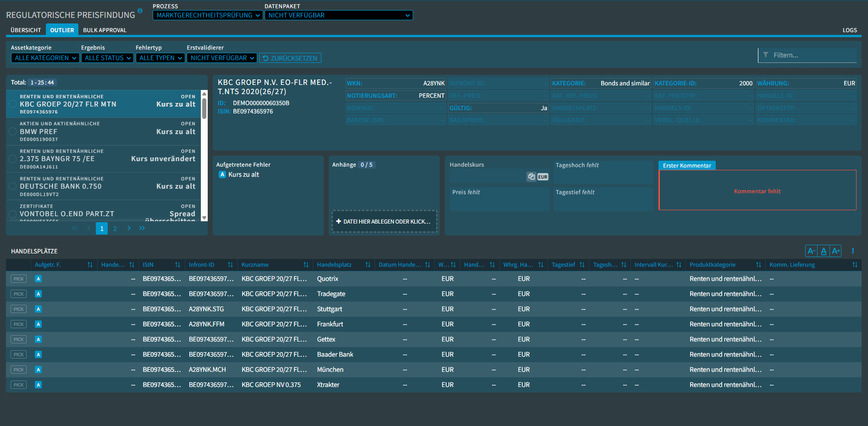Screen dimensions: 868x426
Task: Open the Alle Status result dropdown
Action: (x=107, y=58)
